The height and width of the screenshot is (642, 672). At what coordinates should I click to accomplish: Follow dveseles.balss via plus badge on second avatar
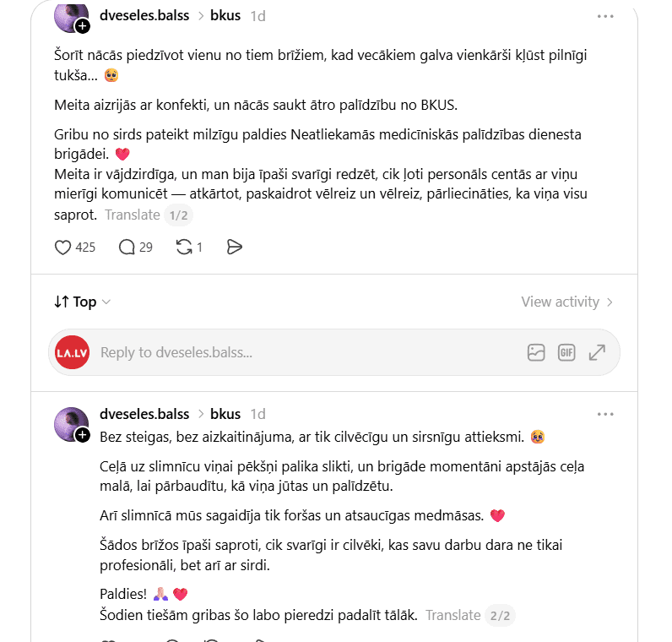click(x=82, y=435)
